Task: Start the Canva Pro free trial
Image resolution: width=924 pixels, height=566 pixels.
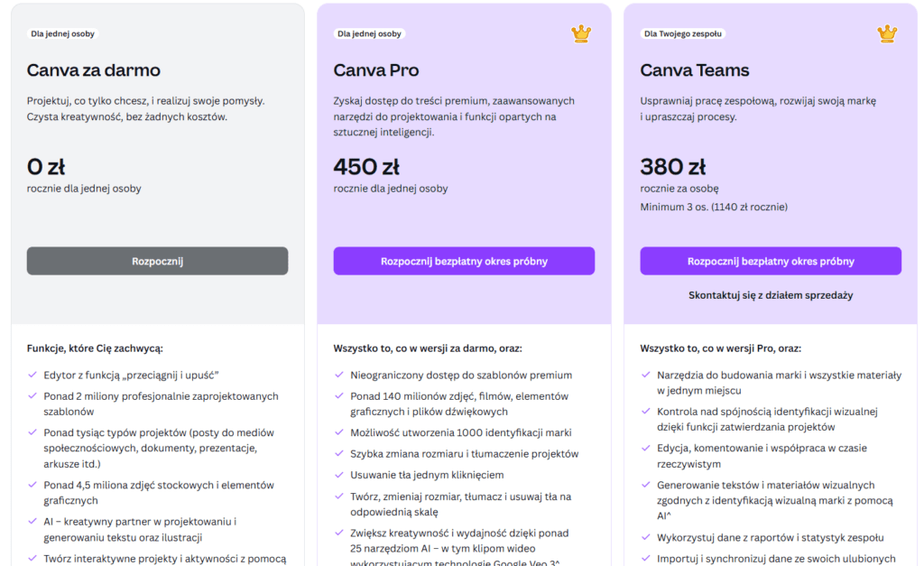Action: tap(464, 261)
